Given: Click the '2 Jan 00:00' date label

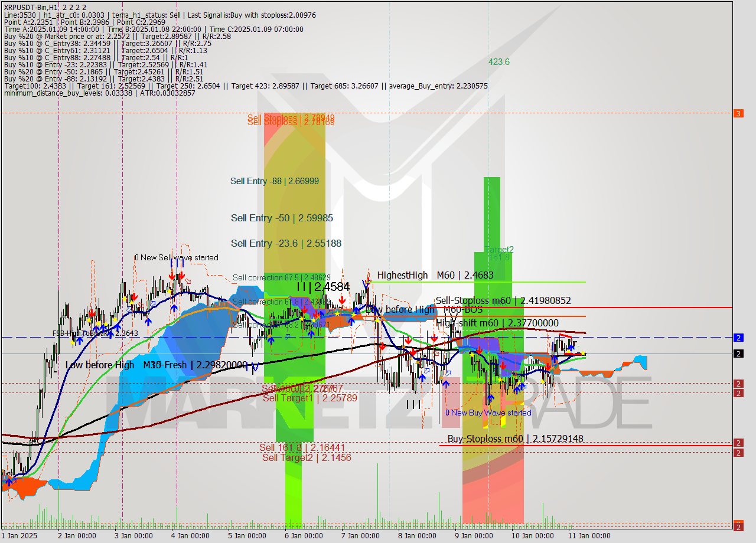Looking at the screenshot, I should 77,536.
